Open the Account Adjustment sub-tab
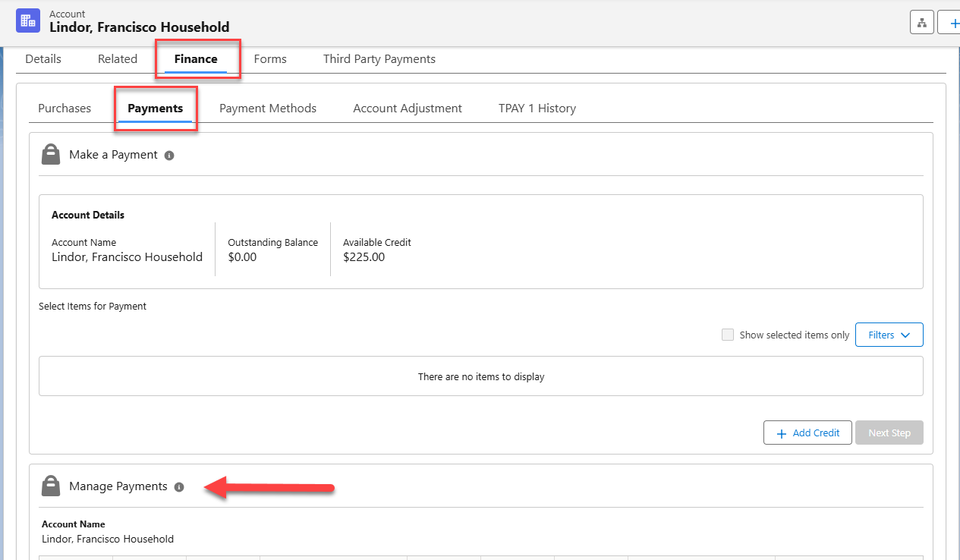The height and width of the screenshot is (560, 960). pyautogui.click(x=408, y=109)
